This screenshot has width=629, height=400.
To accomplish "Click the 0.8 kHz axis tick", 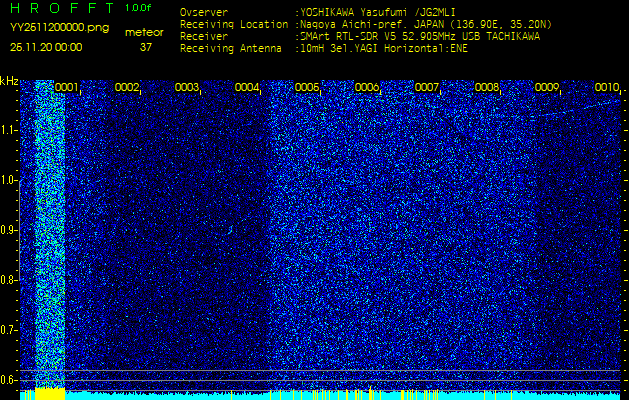I will (x=8, y=280).
